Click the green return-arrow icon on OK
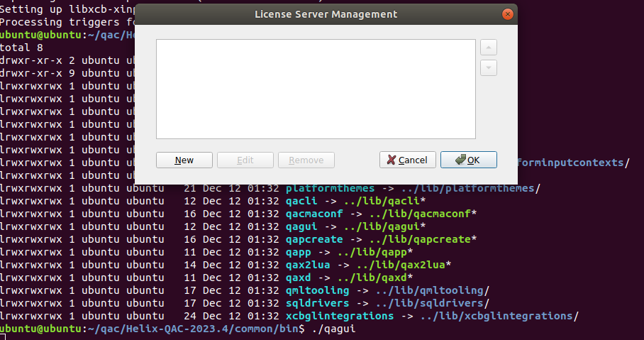Image resolution: width=644 pixels, height=340 pixels. pyautogui.click(x=460, y=160)
